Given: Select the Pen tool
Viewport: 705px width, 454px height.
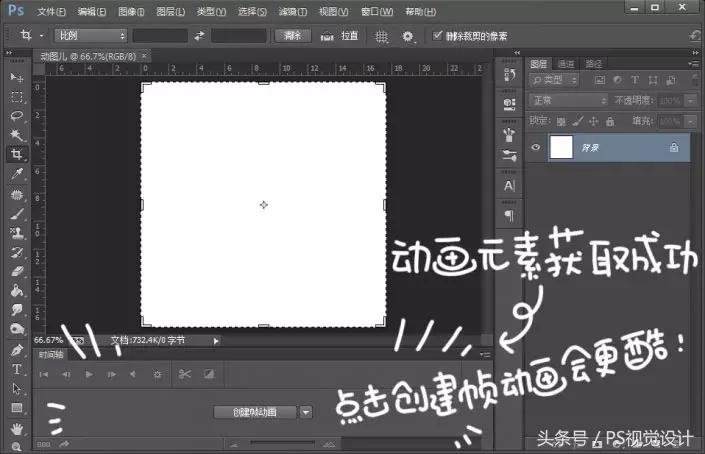Looking at the screenshot, I should pos(17,350).
